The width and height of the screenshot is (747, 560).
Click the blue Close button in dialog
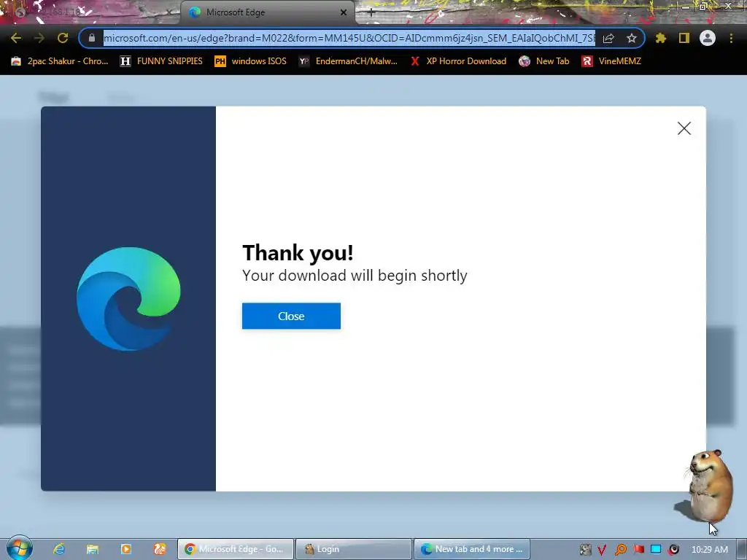pos(291,316)
